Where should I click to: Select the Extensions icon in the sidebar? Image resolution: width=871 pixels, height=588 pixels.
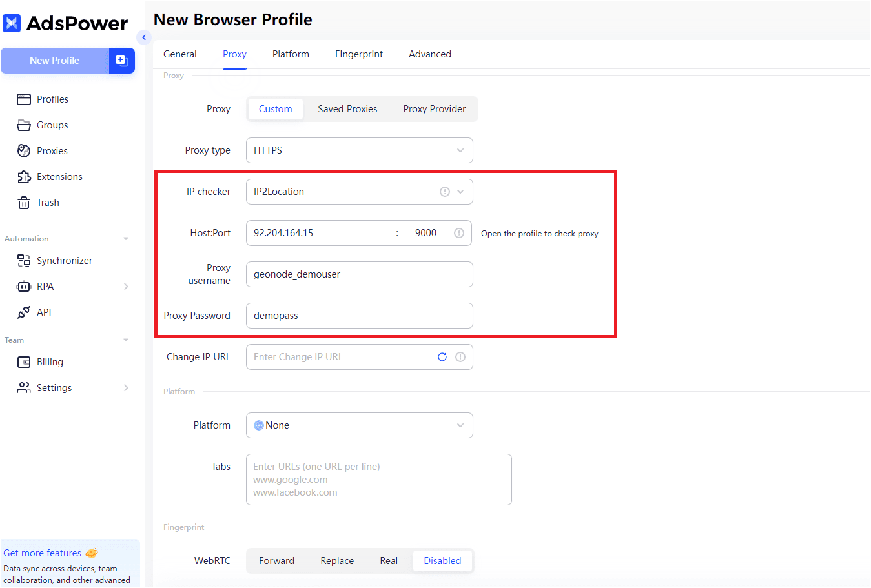pyautogui.click(x=24, y=176)
